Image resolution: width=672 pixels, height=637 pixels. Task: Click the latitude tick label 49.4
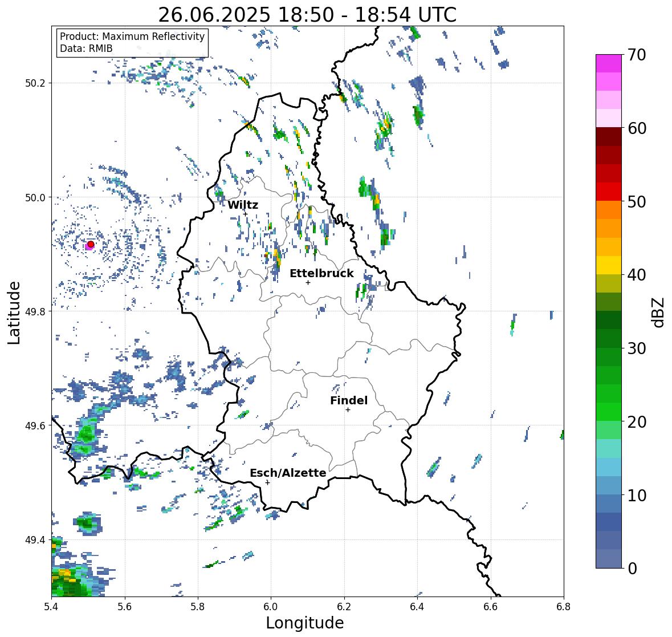pyautogui.click(x=35, y=539)
